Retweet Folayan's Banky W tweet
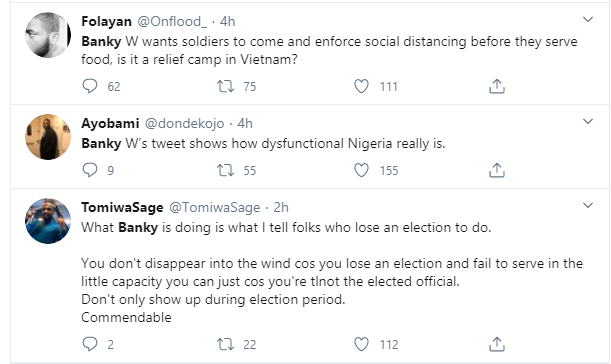This screenshot has width=611, height=364. point(225,86)
